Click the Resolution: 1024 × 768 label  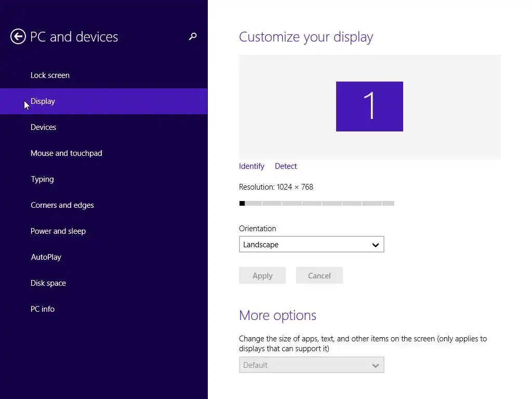[276, 187]
